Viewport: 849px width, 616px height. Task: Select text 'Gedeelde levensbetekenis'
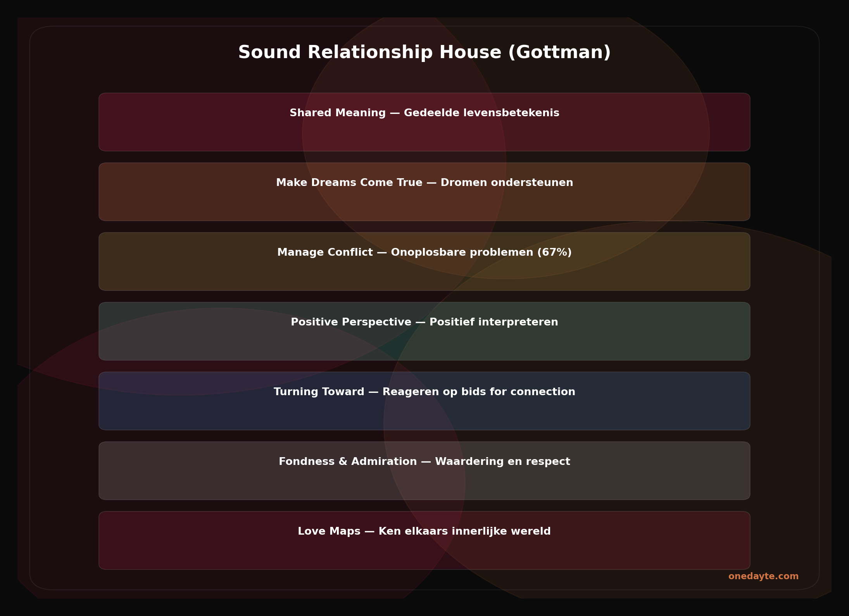481,113
